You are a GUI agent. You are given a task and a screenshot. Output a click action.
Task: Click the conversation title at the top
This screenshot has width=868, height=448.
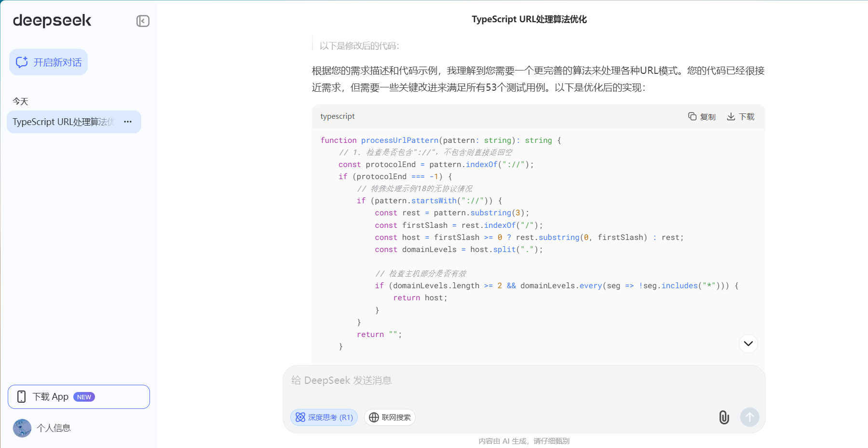(x=529, y=19)
